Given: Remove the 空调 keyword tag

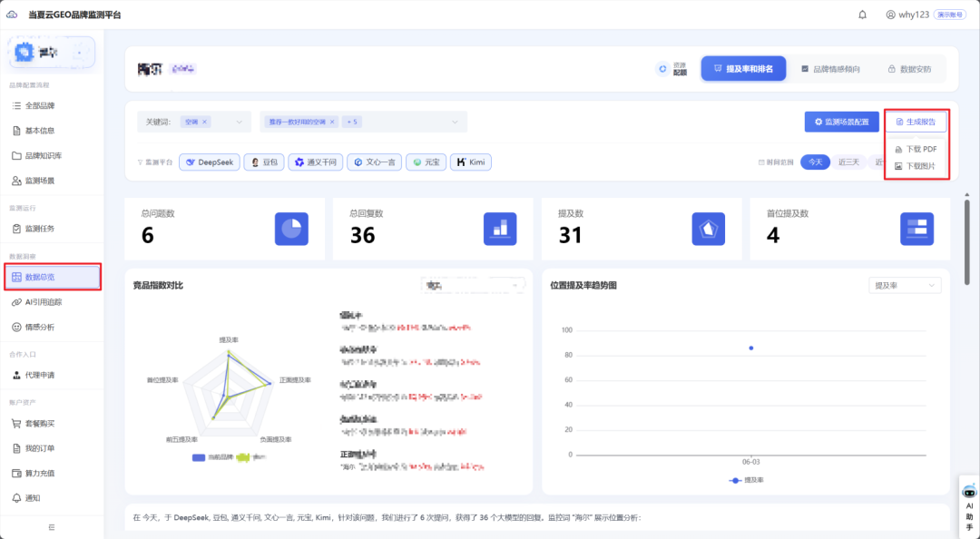Looking at the screenshot, I should coord(204,122).
